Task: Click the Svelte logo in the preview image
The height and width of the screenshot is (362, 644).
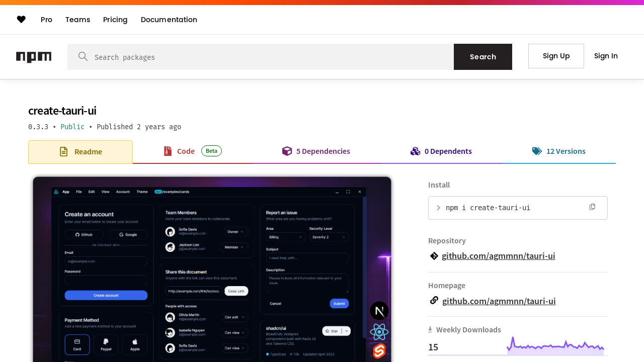Action: pos(379,351)
